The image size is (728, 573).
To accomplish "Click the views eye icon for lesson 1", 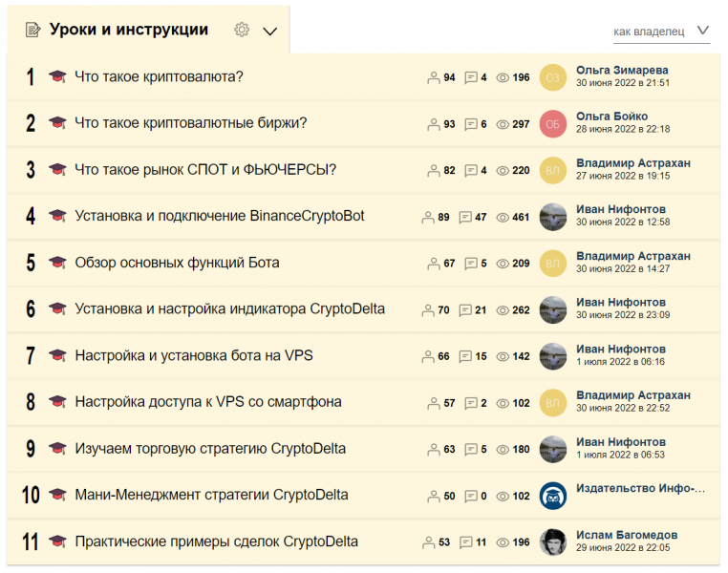I will click(503, 77).
